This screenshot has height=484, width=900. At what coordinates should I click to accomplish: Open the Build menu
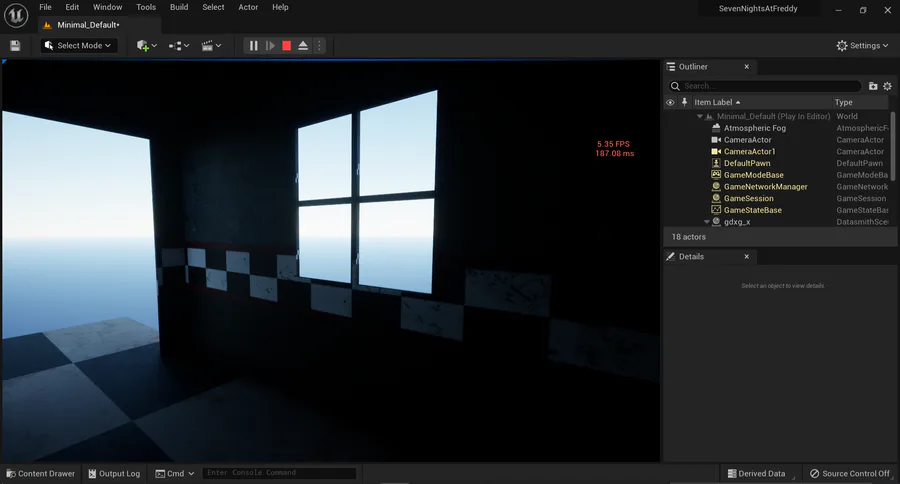[x=179, y=7]
